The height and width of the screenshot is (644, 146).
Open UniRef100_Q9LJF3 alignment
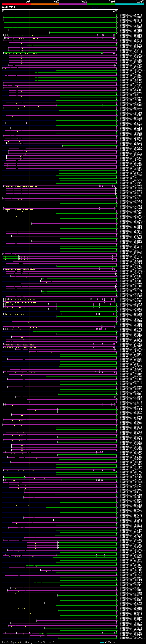click(x=131, y=128)
